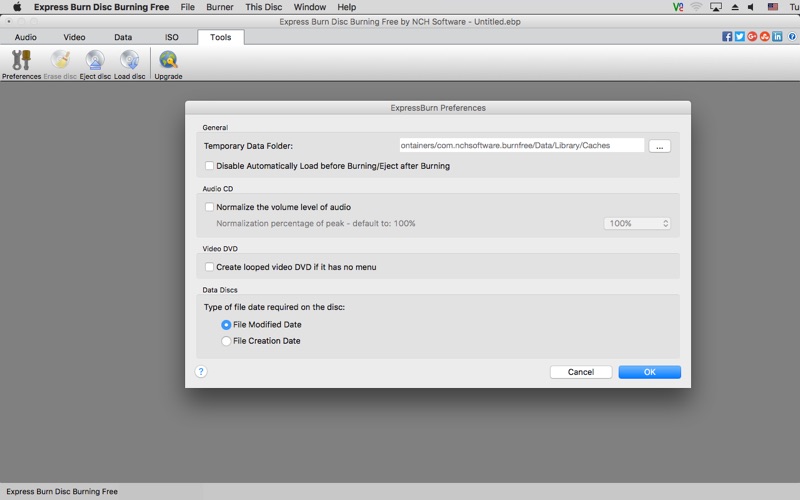The image size is (800, 500).
Task: Enable Disable Automatically Load before Burning checkbox
Action: (x=209, y=166)
